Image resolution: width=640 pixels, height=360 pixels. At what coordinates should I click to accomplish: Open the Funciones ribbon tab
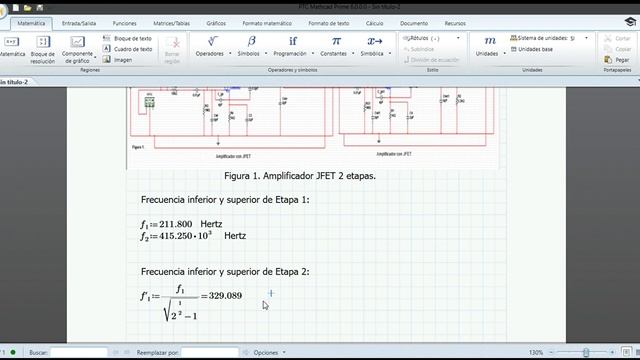pyautogui.click(x=124, y=24)
